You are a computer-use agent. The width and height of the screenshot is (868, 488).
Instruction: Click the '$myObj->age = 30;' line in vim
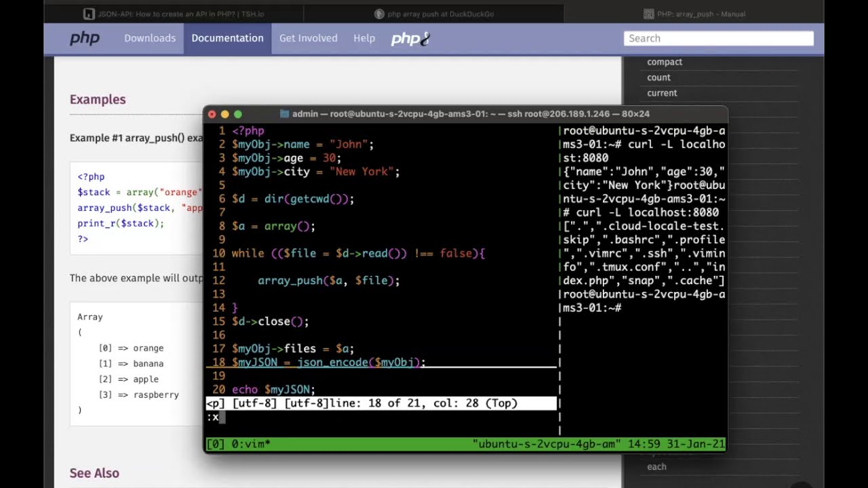coord(286,158)
